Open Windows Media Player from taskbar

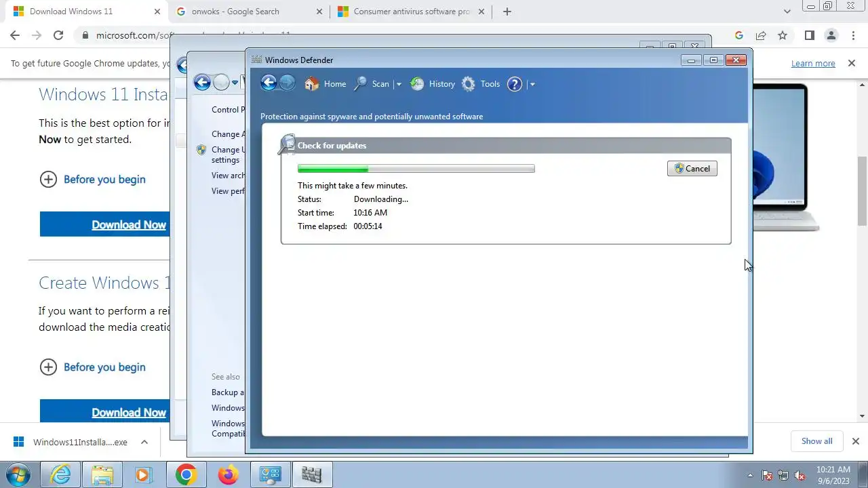pos(144,474)
